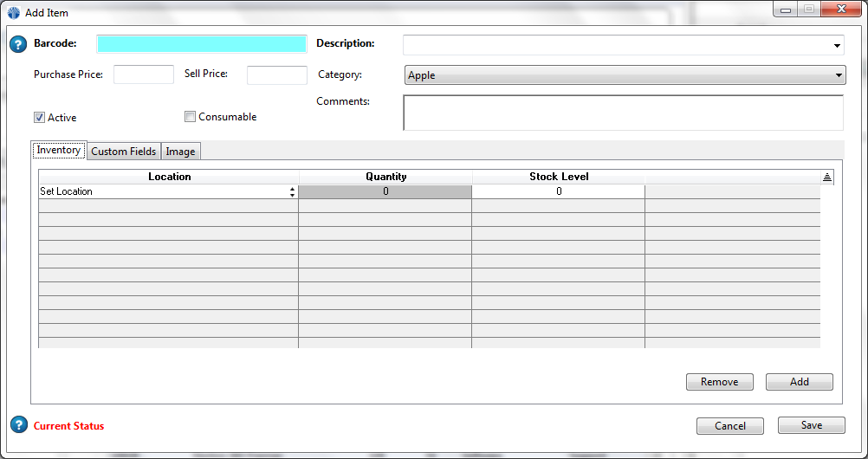Click the Sell Price text box
Screen dimensions: 868x459
point(277,75)
